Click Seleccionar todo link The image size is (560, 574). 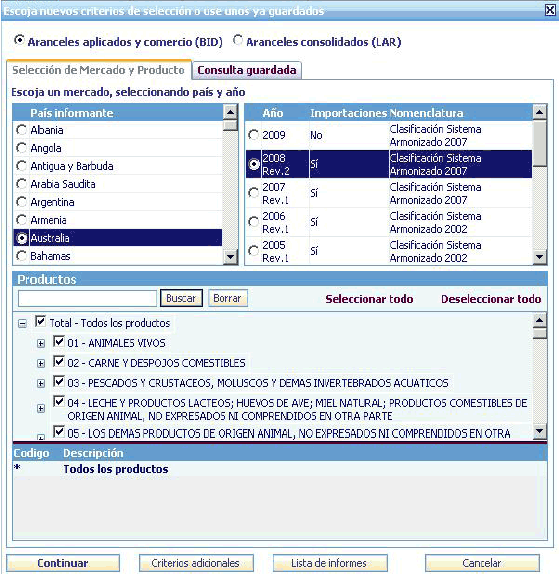click(369, 299)
